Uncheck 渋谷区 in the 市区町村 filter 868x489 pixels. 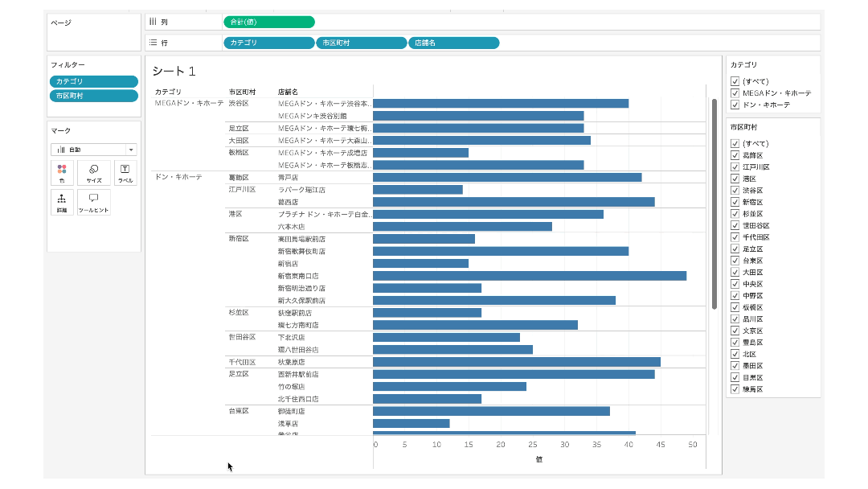coord(735,190)
